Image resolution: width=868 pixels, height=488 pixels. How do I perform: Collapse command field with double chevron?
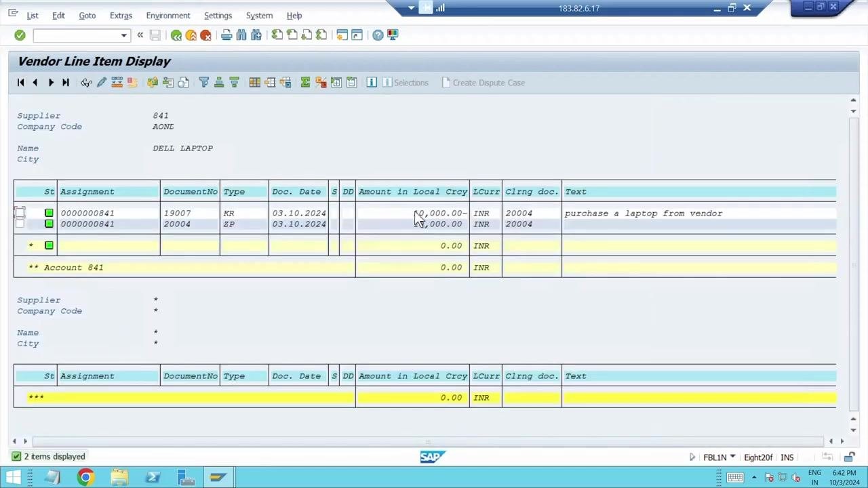pos(140,35)
